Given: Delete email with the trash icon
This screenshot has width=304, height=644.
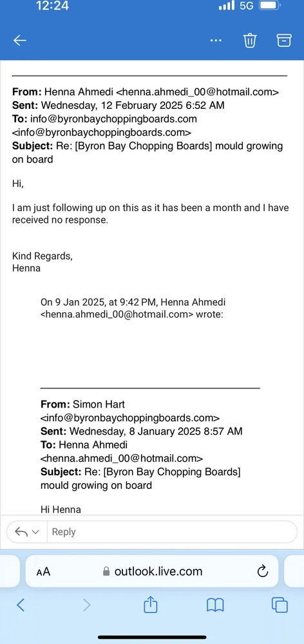Looking at the screenshot, I should coord(250,40).
